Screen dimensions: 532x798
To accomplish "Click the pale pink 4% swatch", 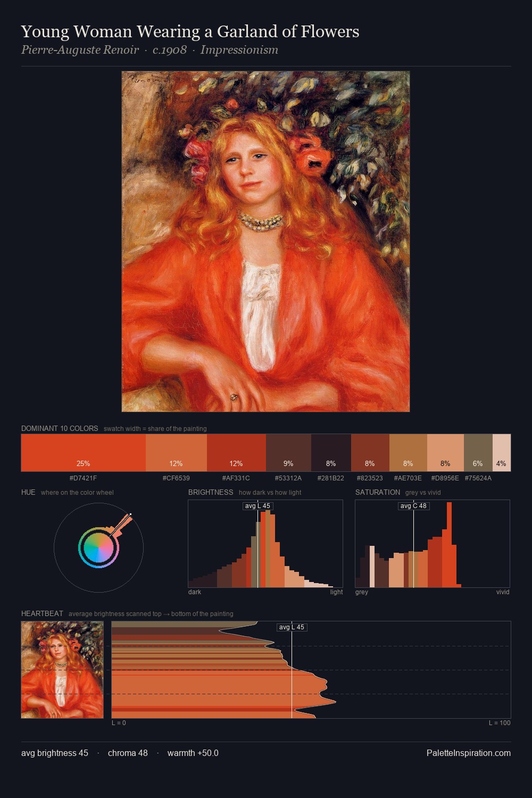I will click(502, 453).
